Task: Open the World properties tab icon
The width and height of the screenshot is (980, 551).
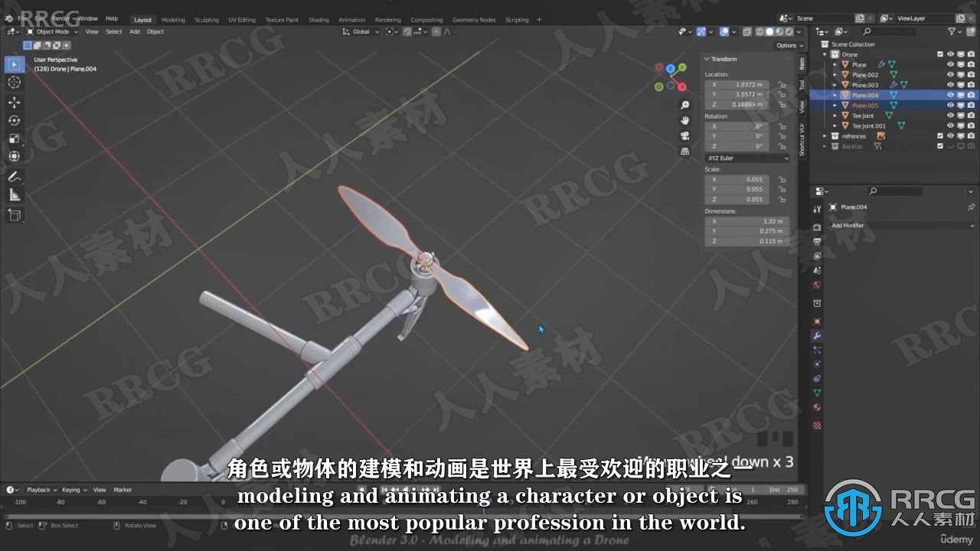Action: click(x=817, y=285)
